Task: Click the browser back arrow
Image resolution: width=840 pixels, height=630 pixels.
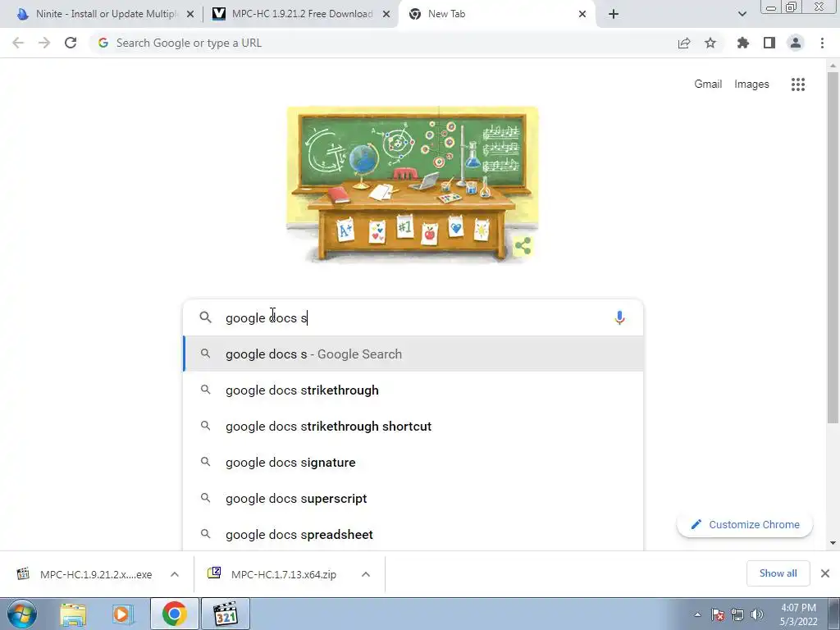Action: [x=18, y=43]
